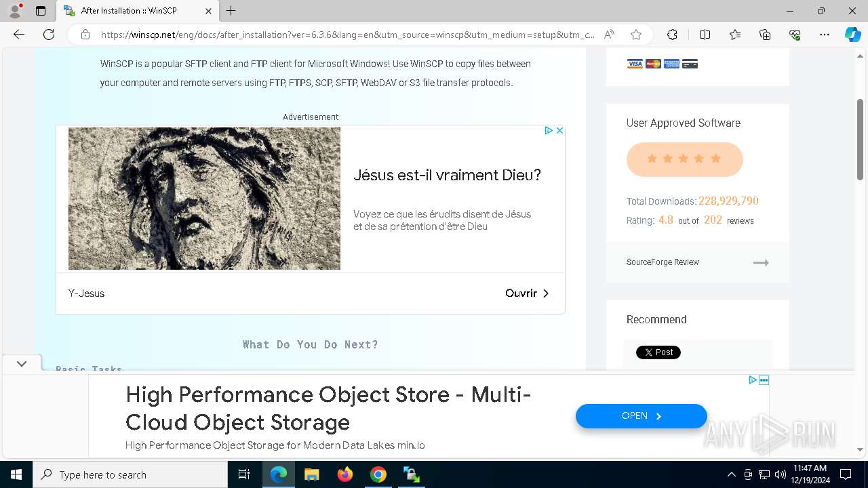
Task: Open the Edge profile icon
Action: 15,11
